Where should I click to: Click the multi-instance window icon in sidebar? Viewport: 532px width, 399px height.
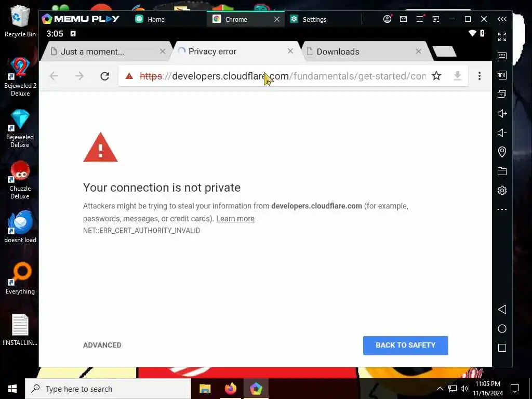(x=502, y=94)
